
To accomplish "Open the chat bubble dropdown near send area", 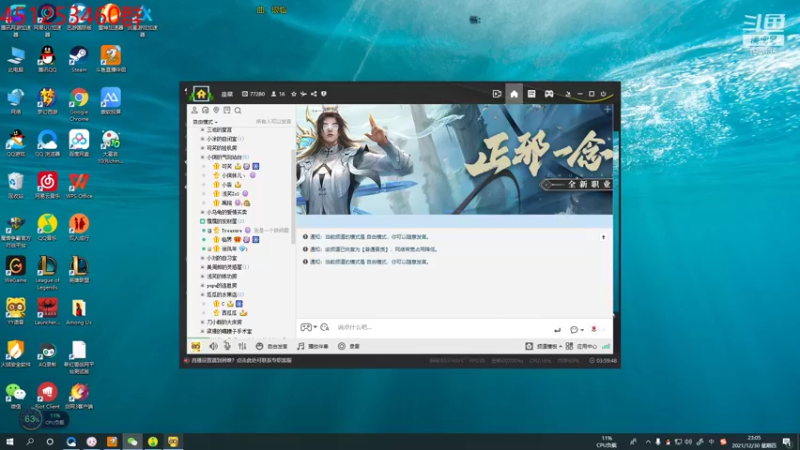I will pos(577,330).
